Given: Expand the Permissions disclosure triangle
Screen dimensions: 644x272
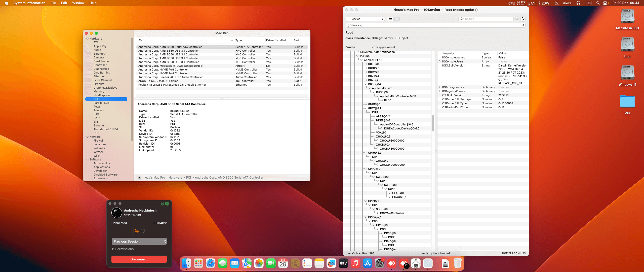Looking at the screenshot, I should 113,249.
